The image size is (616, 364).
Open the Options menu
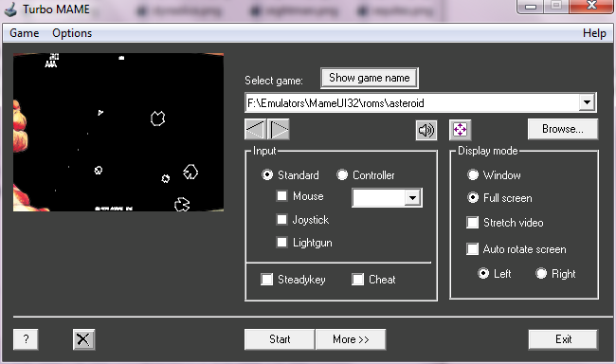(72, 33)
